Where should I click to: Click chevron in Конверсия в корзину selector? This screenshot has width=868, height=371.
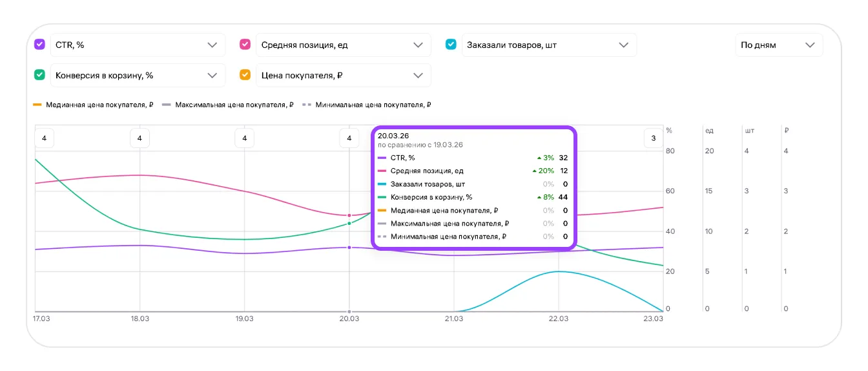[x=212, y=76]
